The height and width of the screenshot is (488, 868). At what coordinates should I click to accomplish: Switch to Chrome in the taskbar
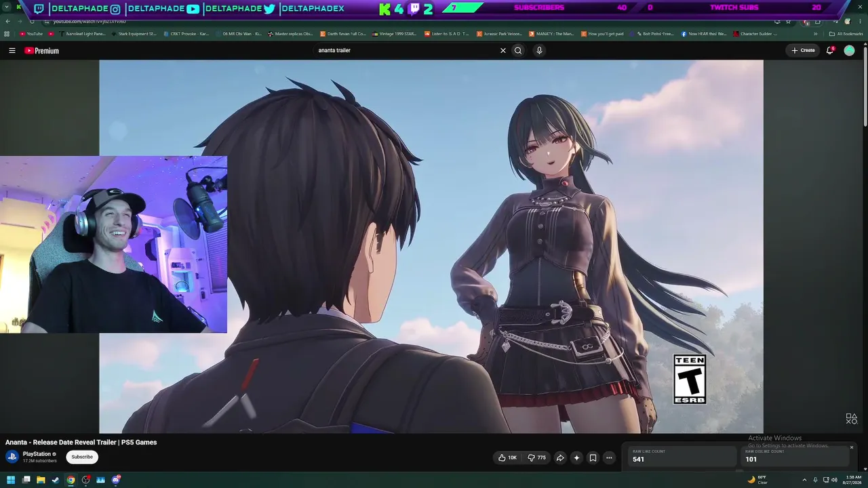tap(71, 480)
